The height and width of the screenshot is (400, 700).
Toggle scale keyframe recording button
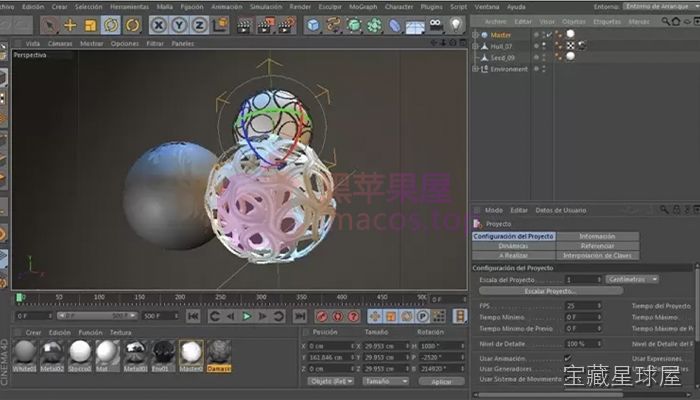[x=391, y=316]
